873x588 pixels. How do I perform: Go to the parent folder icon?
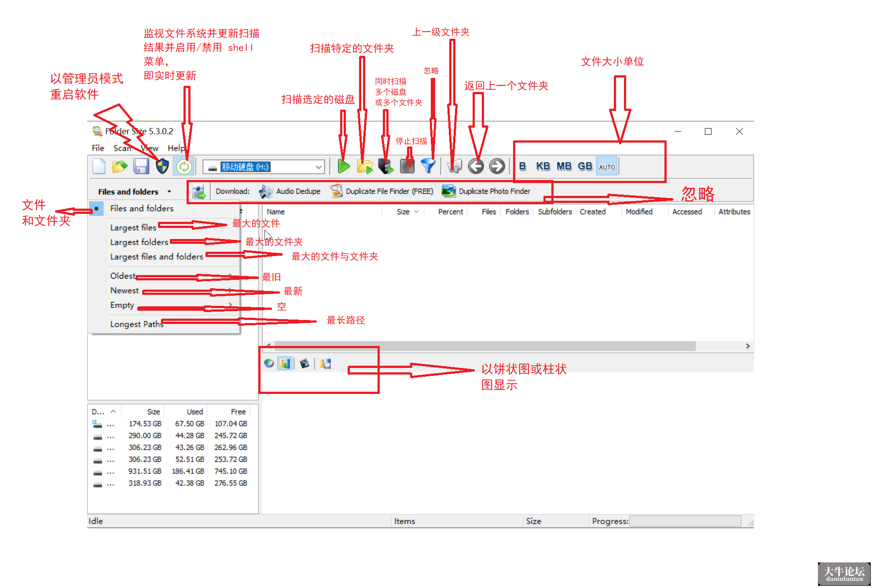pos(455,166)
